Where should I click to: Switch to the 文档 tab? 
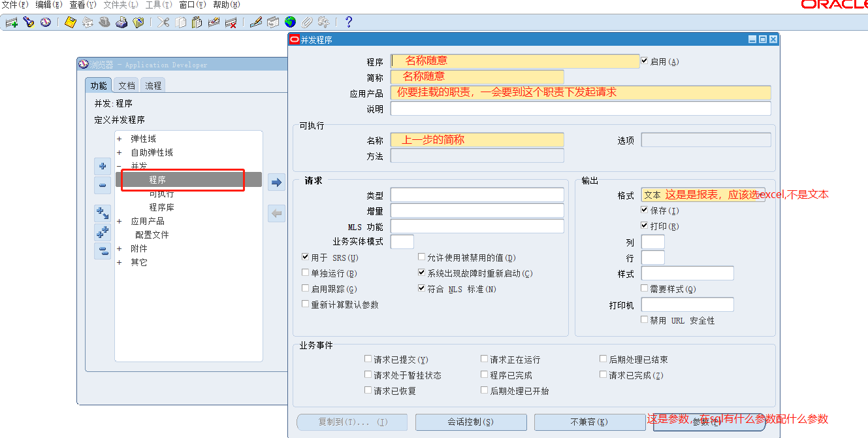126,84
